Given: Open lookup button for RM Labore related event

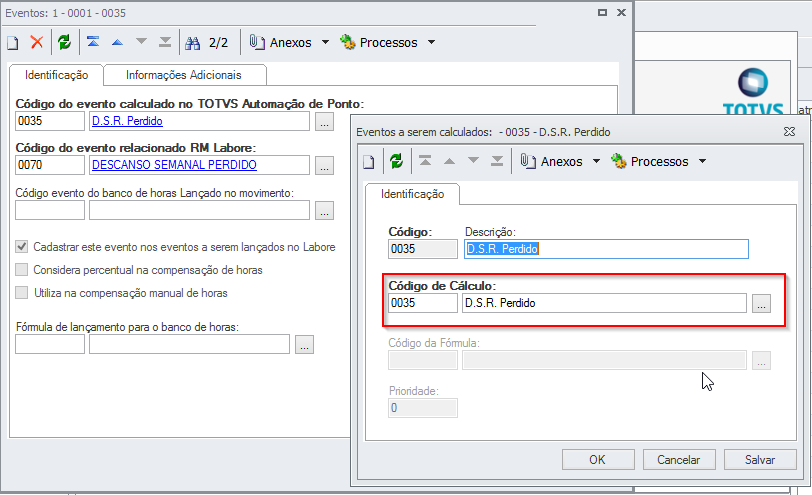Looking at the screenshot, I should (x=324, y=166).
